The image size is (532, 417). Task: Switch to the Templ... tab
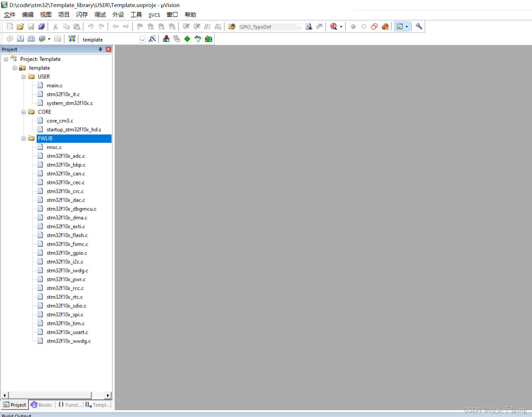(98, 405)
